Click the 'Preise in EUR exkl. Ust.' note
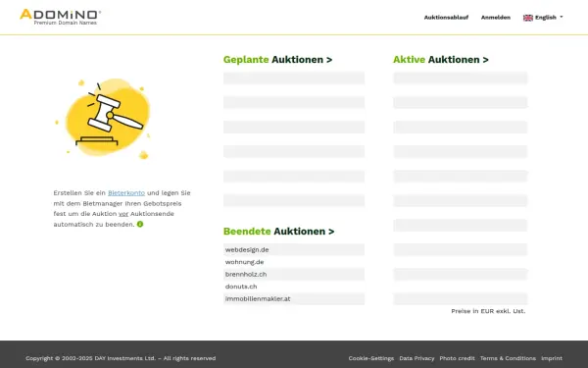This screenshot has height=368, width=588. click(x=488, y=311)
